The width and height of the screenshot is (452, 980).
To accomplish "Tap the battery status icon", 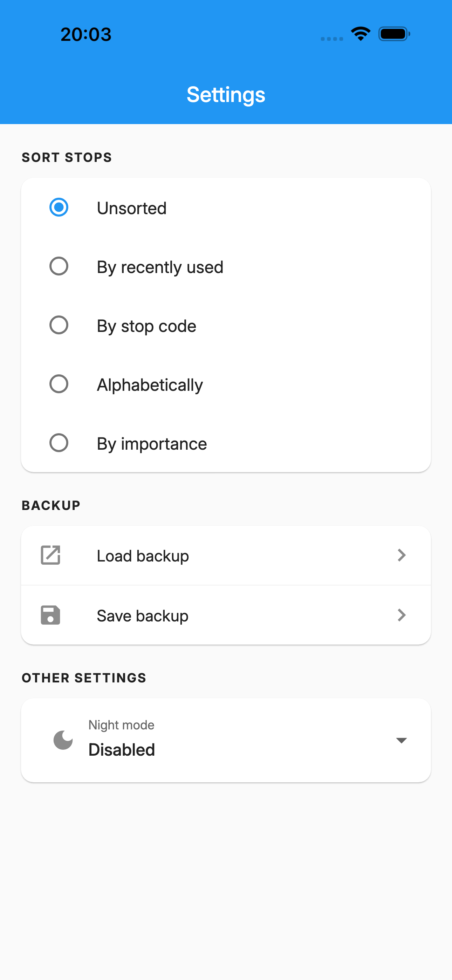I will click(394, 34).
